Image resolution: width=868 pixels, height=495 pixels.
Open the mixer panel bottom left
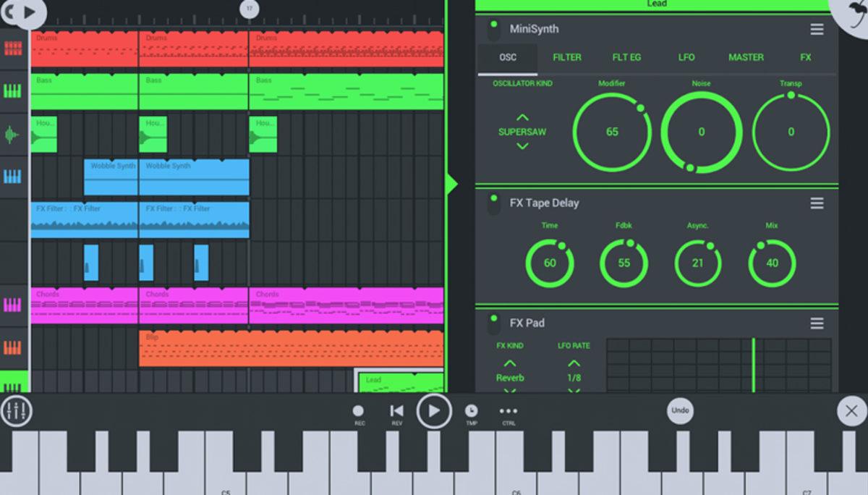click(16, 411)
